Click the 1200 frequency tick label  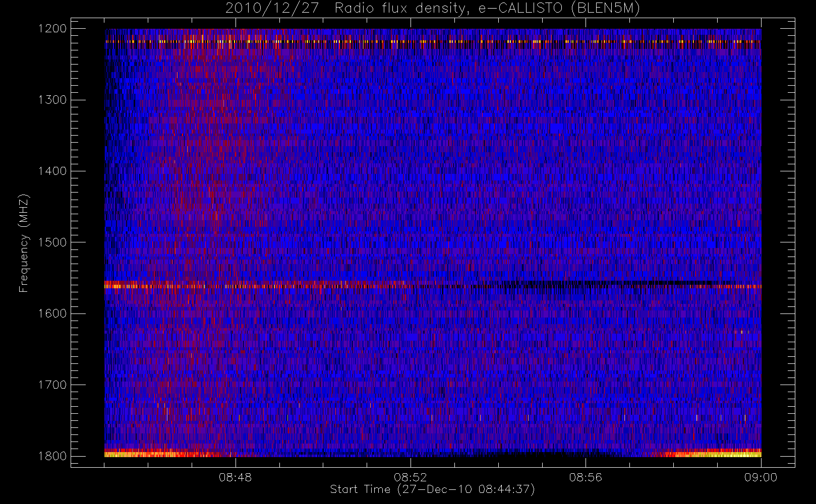click(52, 29)
